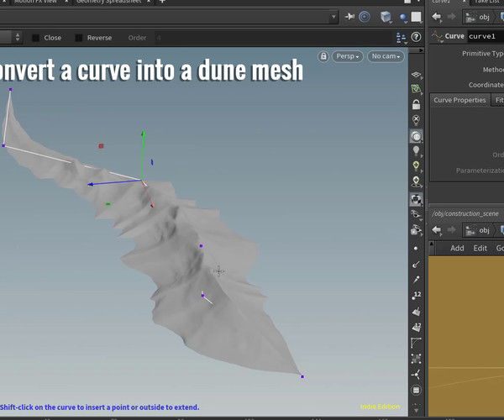This screenshot has width=504, height=420.
Task: Toggle display primitive numbers icon
Action: point(416,327)
